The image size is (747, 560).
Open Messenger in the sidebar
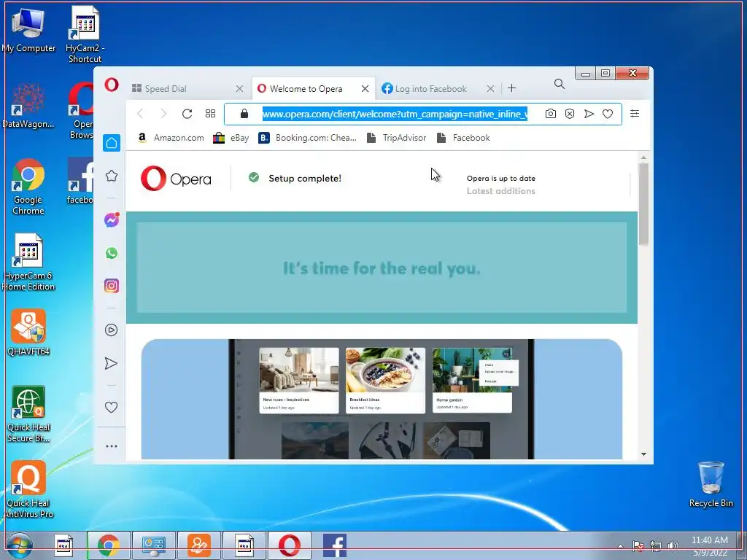(x=112, y=220)
